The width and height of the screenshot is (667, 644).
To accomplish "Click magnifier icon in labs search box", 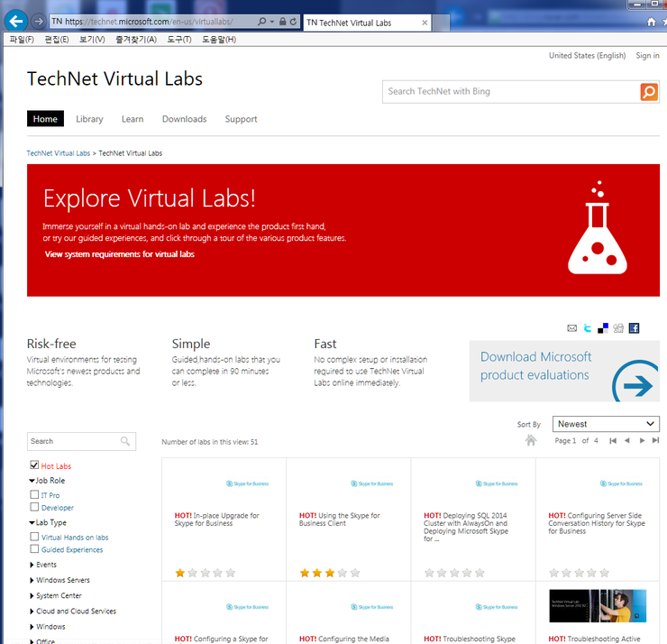I will click(x=125, y=441).
